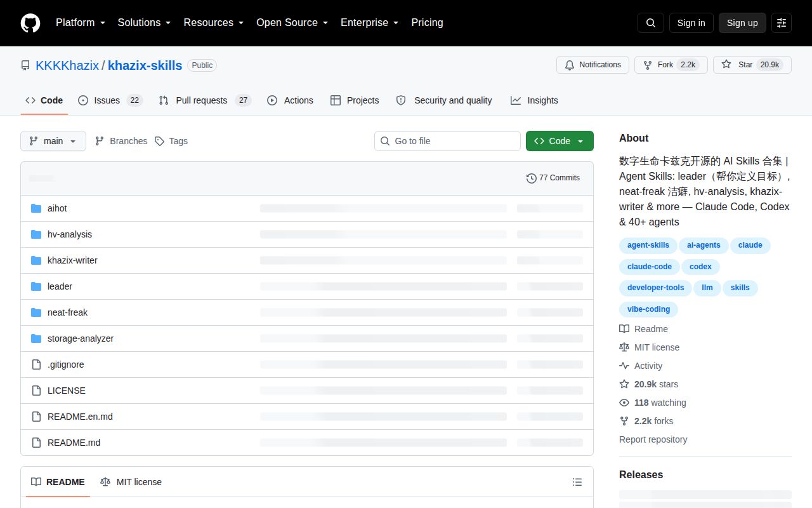Click the tag icon next to Tags
The width and height of the screenshot is (812, 508).
(160, 141)
